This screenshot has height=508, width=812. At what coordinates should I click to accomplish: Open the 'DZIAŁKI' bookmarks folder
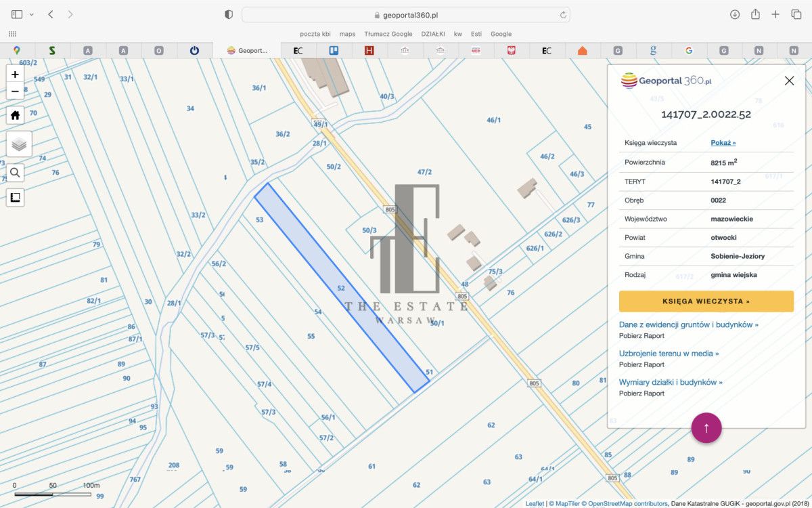(432, 34)
